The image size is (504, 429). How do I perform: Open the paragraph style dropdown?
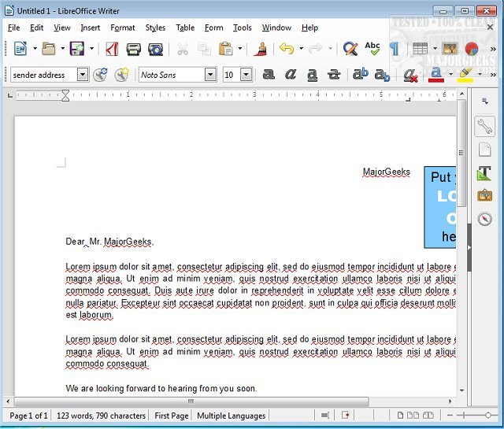pyautogui.click(x=83, y=75)
